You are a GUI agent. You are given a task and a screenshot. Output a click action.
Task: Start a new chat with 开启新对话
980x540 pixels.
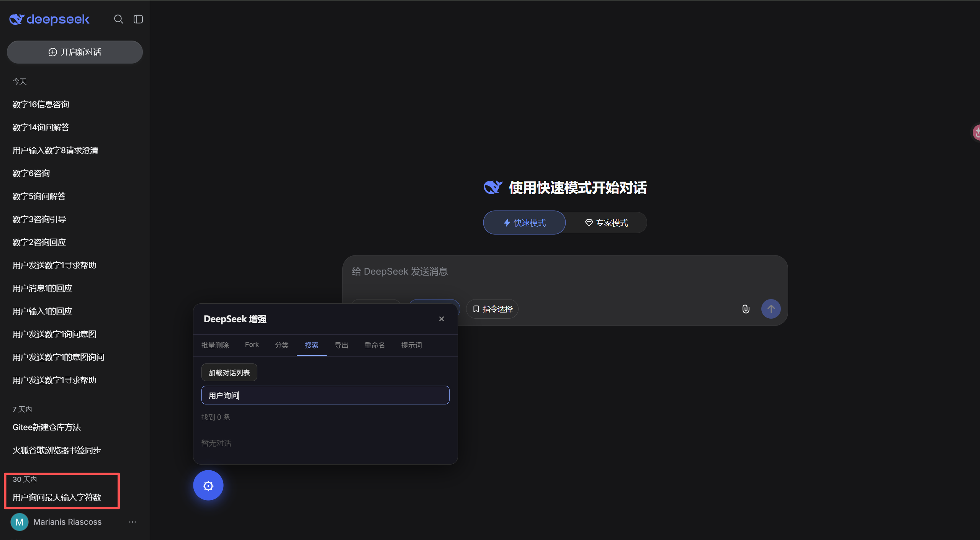(75, 52)
